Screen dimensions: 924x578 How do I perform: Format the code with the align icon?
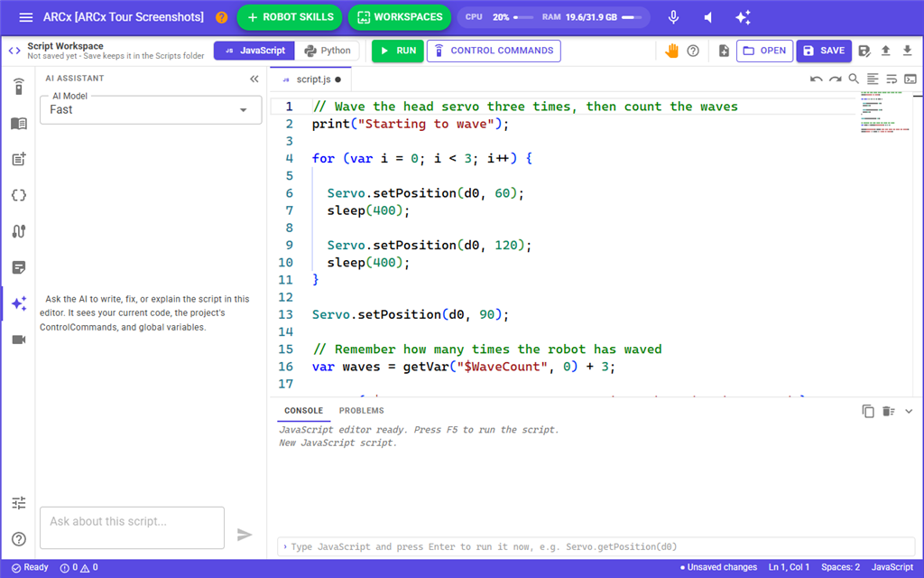(873, 79)
